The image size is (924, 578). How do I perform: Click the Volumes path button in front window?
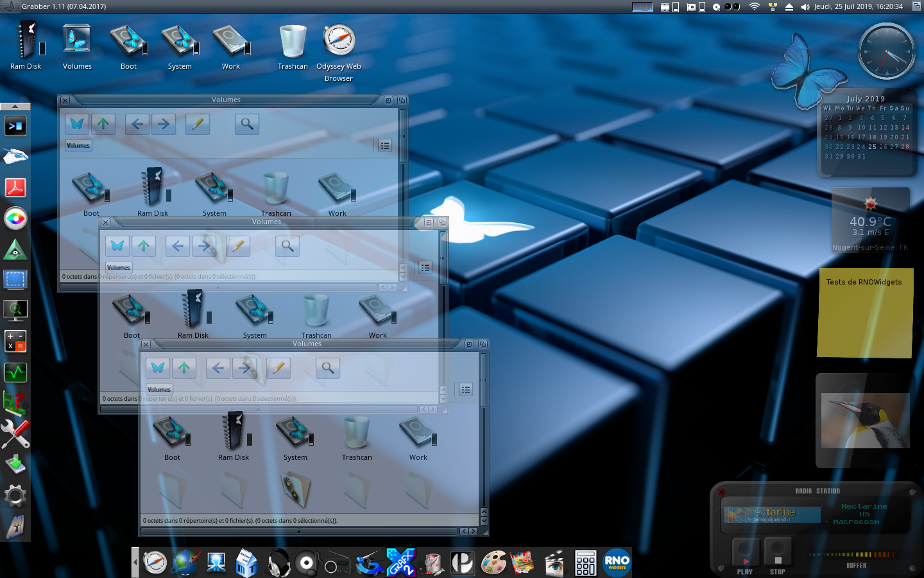coord(159,389)
